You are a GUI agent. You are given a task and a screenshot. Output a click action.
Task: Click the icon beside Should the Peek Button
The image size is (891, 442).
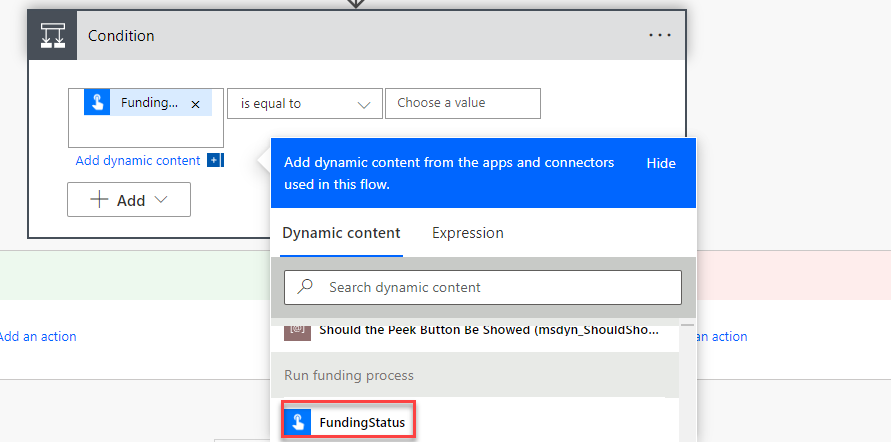297,330
